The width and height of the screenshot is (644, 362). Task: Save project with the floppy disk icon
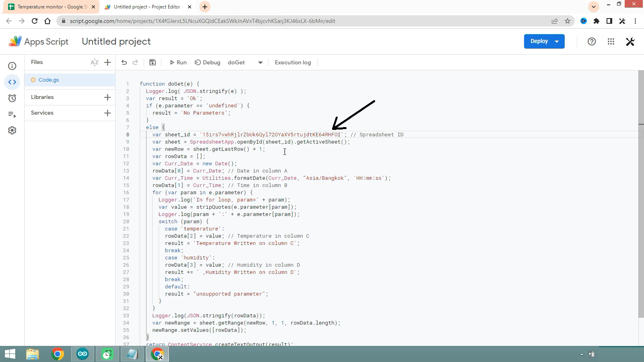(153, 62)
